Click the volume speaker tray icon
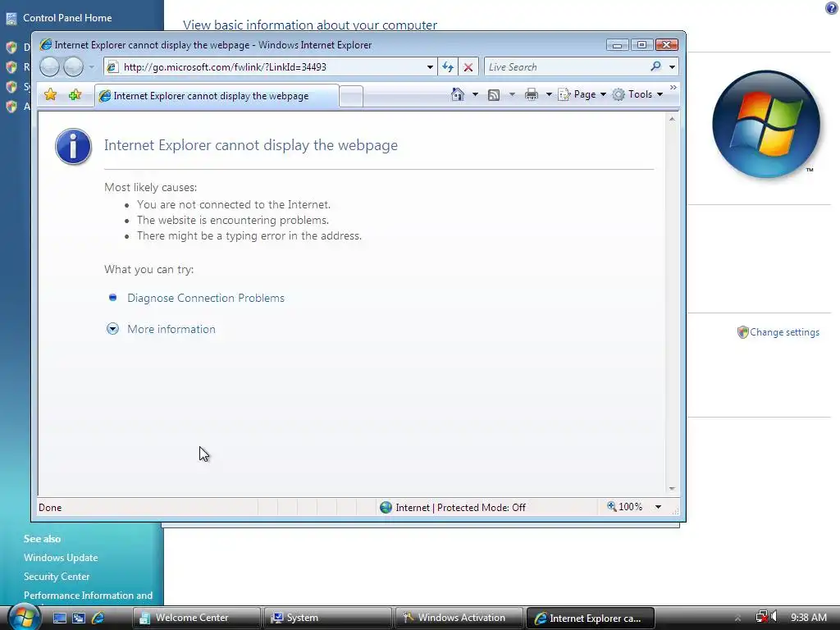Screen dimensions: 840x630 pyautogui.click(x=774, y=617)
